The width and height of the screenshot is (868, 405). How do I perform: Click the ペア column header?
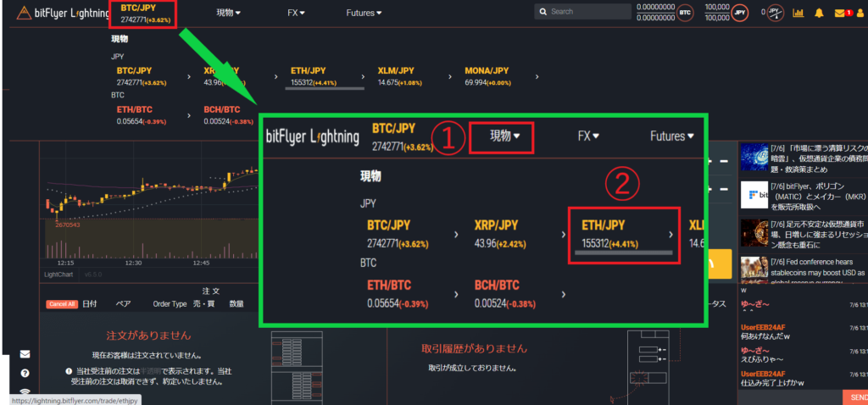tap(123, 303)
